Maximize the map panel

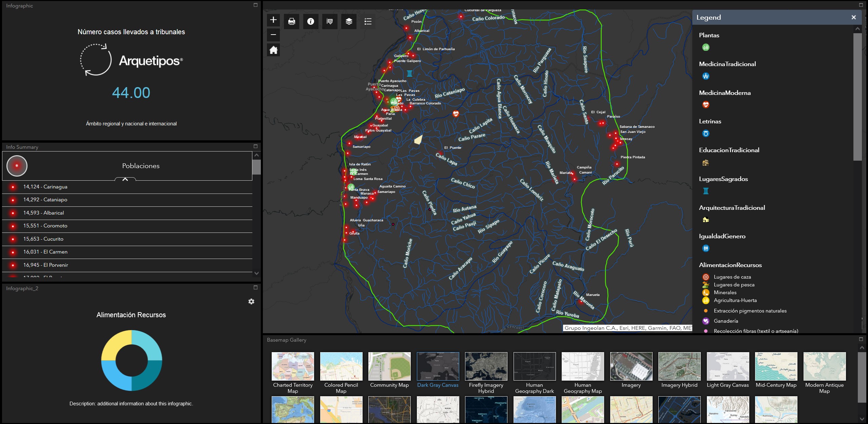point(861,5)
